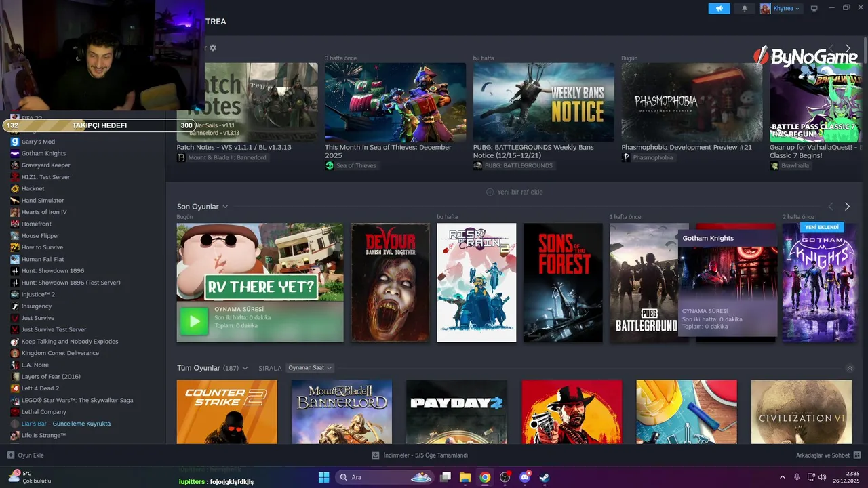The height and width of the screenshot is (488, 868).
Task: Switch to Big Picture mode monitor icon
Action: pos(814,9)
